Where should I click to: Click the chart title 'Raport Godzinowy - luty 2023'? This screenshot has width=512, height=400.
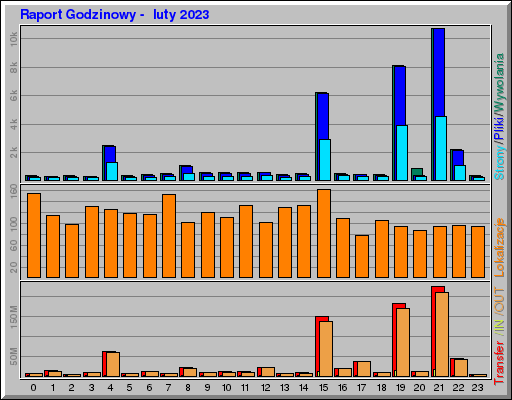[115, 15]
